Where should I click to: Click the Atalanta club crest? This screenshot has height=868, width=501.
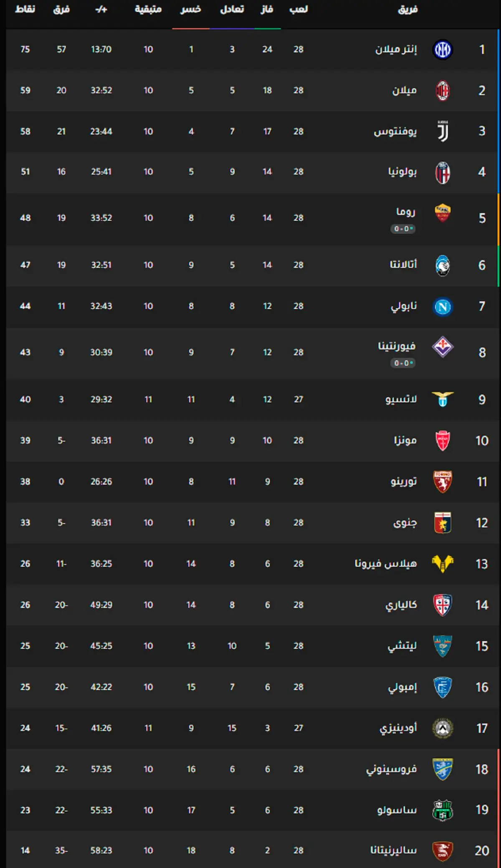443,266
